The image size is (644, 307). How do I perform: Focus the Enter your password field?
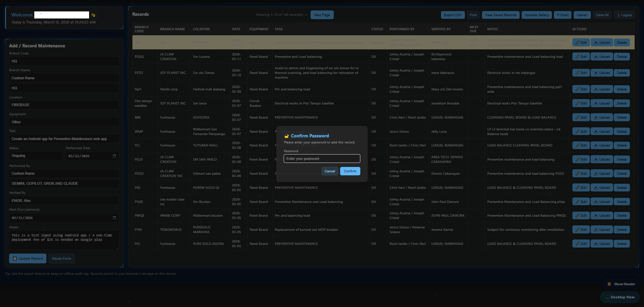coord(322,159)
